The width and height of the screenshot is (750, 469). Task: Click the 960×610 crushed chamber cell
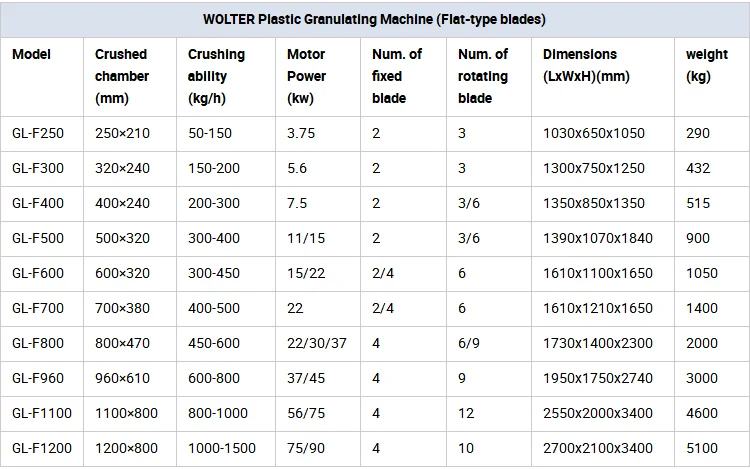tap(122, 379)
